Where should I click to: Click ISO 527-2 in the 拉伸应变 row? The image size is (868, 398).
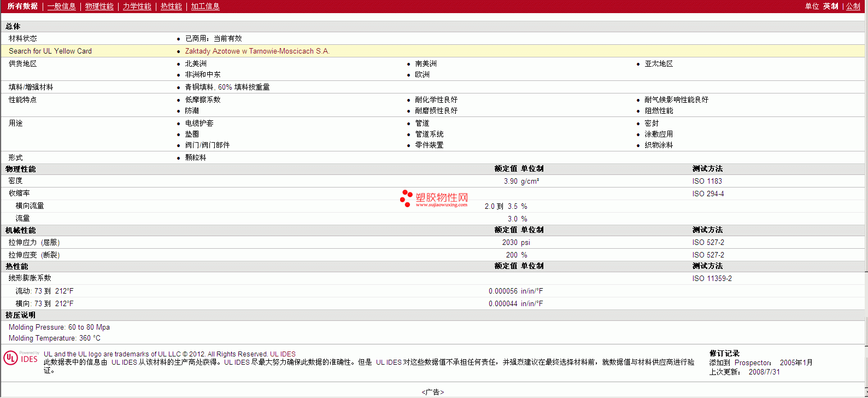click(x=708, y=255)
